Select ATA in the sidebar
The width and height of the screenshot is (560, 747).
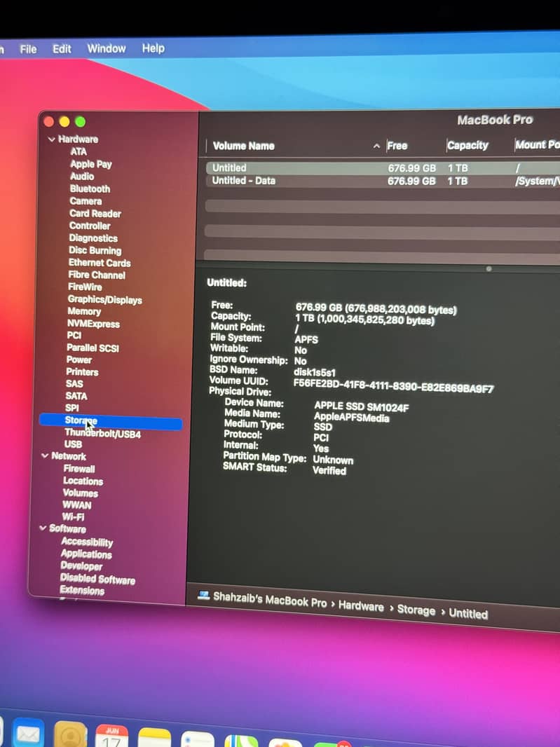78,151
